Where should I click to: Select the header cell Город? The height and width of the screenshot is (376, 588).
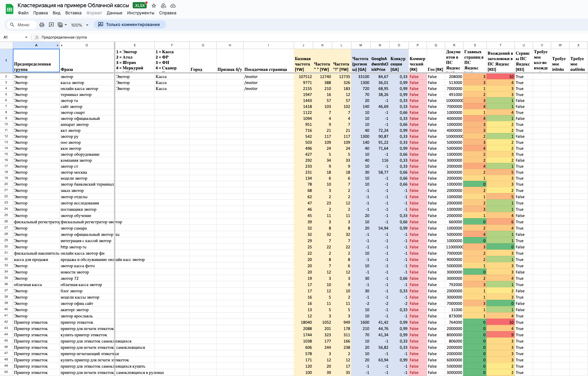(x=203, y=61)
